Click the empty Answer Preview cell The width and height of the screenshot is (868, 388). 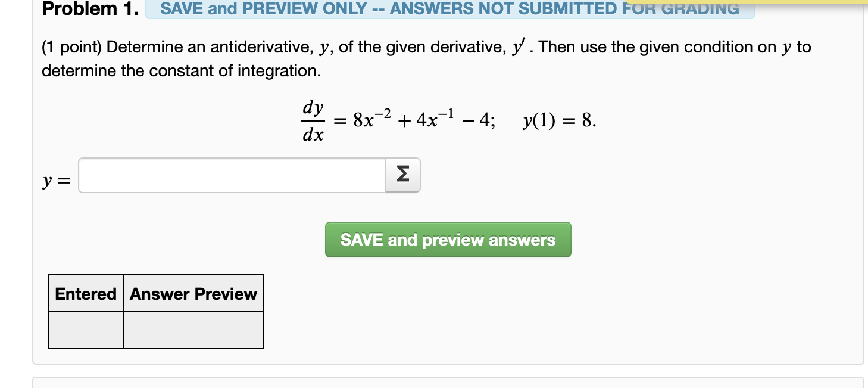pos(193,328)
